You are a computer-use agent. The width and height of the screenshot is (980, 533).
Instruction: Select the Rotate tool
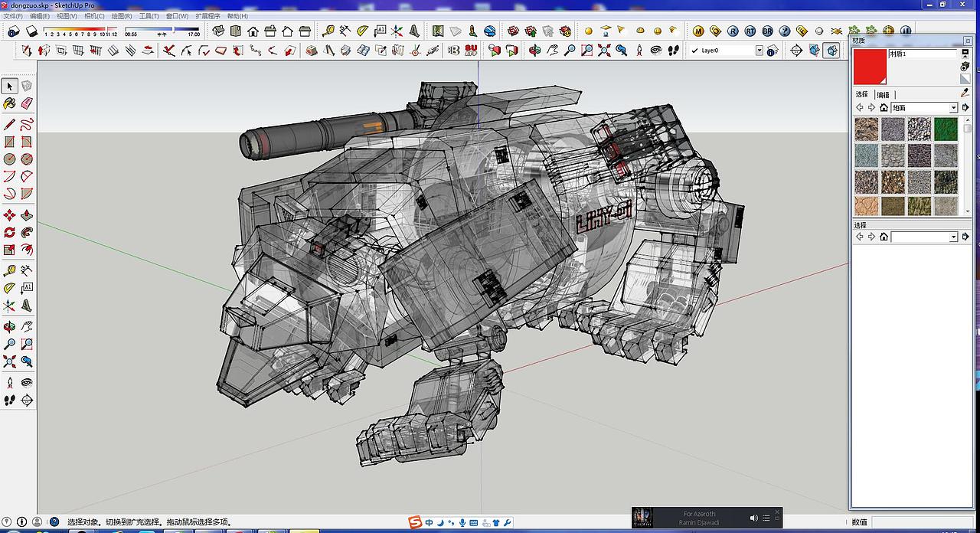[9, 232]
